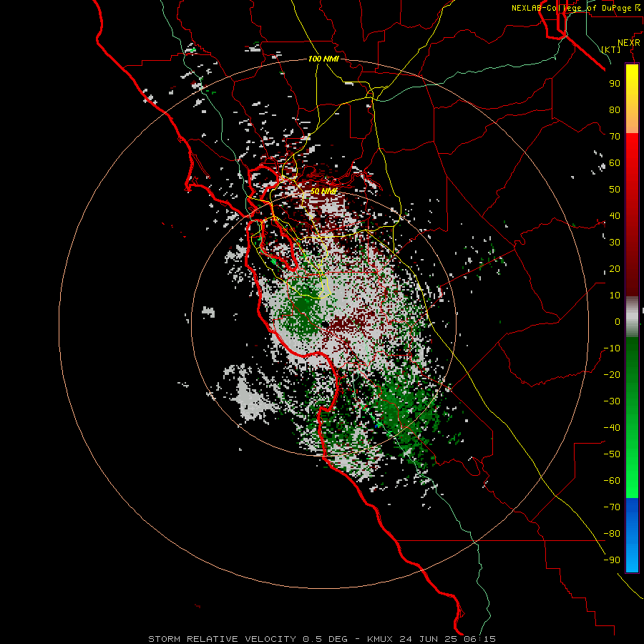
Task: Click the "24 JUN 25" date in the footer
Action: pyautogui.click(x=430, y=639)
